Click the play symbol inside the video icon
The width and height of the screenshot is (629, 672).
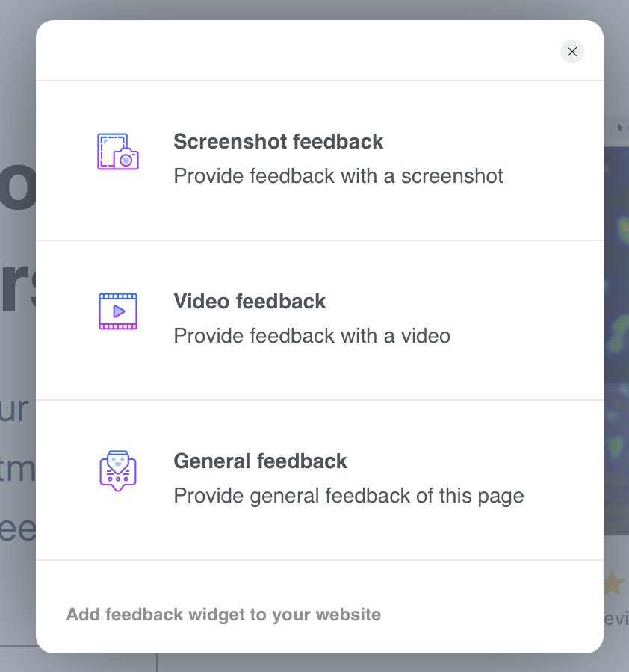pyautogui.click(x=117, y=311)
